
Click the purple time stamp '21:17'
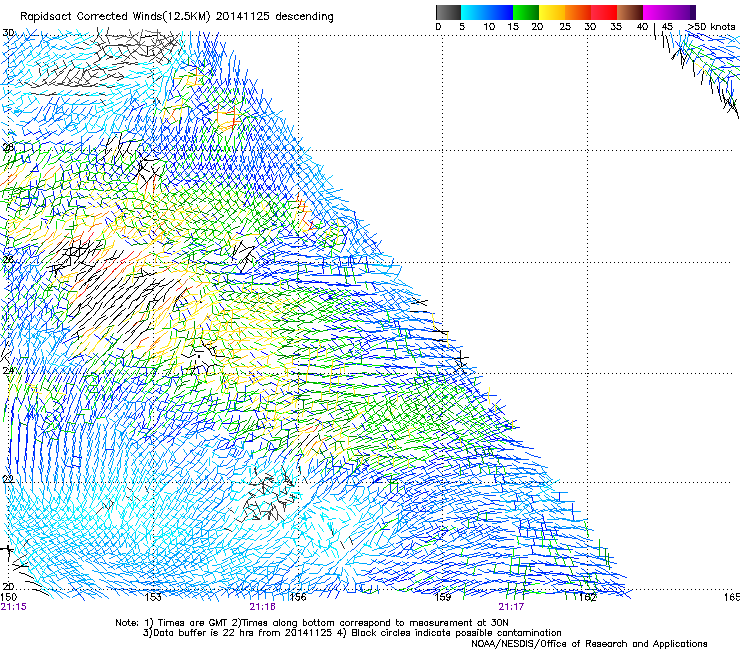coord(511,607)
